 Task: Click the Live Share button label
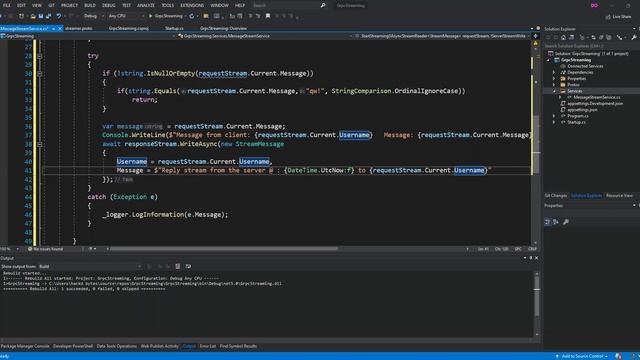[x=622, y=17]
